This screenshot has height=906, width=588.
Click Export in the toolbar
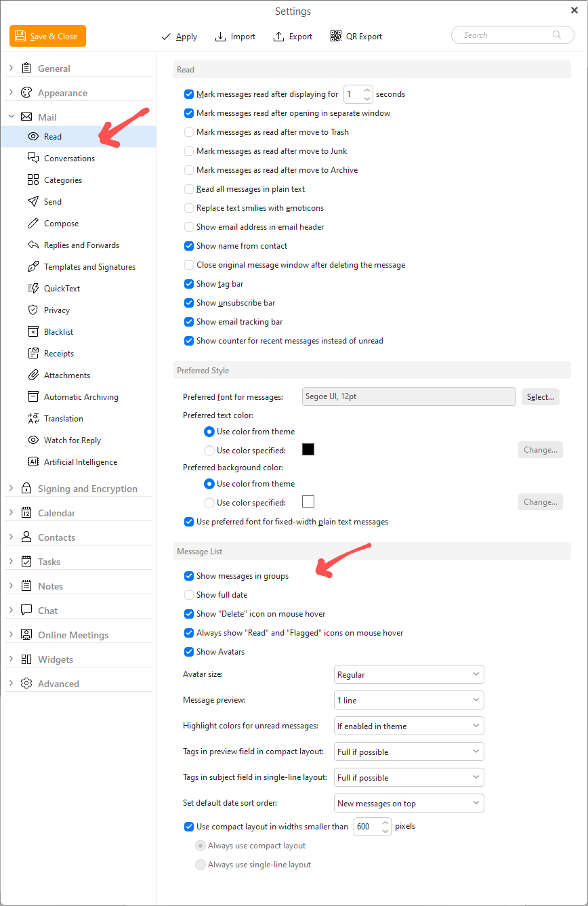(x=293, y=37)
